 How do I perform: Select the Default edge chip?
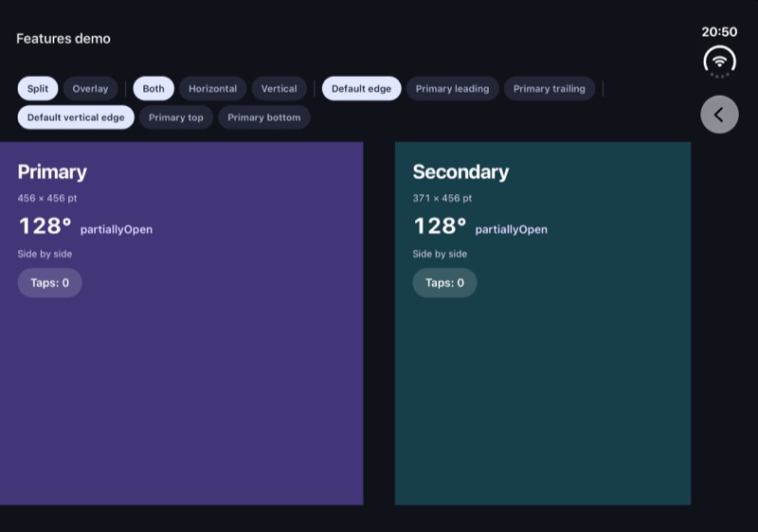point(361,89)
